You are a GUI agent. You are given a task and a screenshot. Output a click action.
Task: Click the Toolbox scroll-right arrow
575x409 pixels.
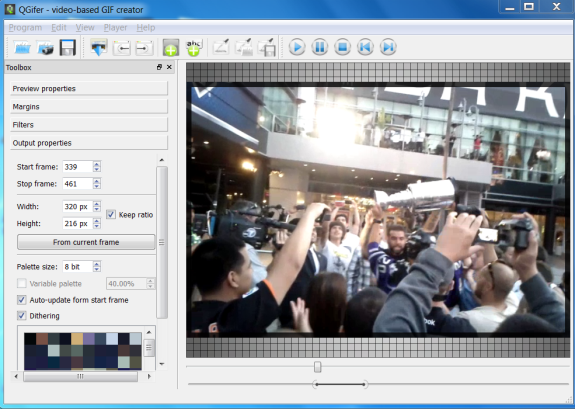(149, 376)
